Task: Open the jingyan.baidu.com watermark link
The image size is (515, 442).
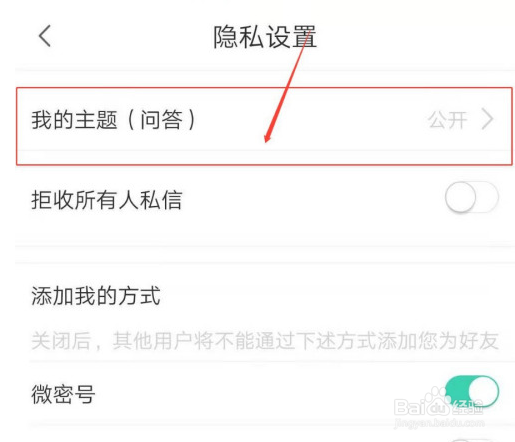Action: point(439,423)
